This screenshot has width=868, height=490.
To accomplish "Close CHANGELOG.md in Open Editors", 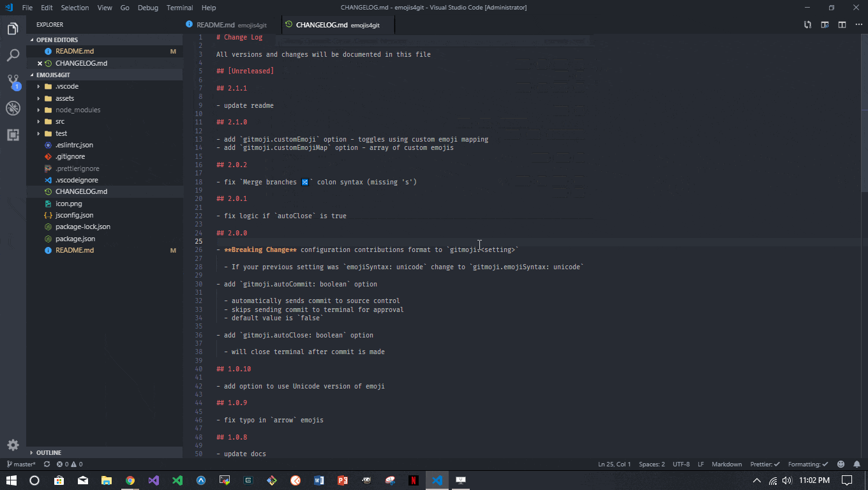I will 40,63.
